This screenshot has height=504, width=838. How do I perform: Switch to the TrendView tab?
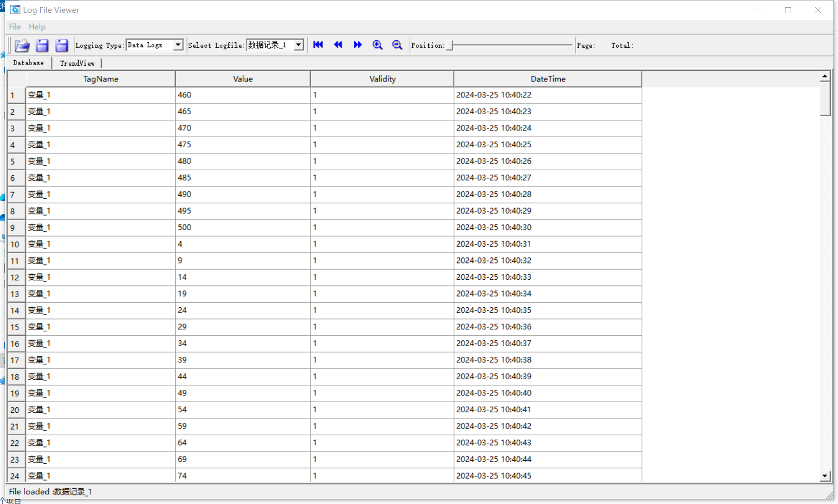77,63
